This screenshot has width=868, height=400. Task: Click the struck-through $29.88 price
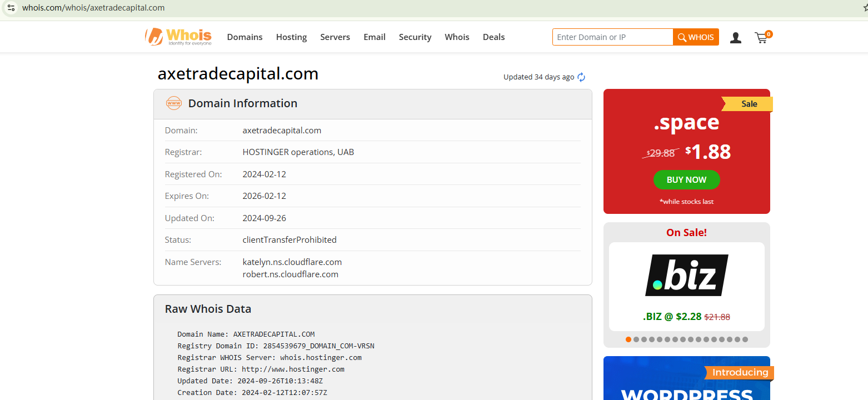pyautogui.click(x=661, y=153)
